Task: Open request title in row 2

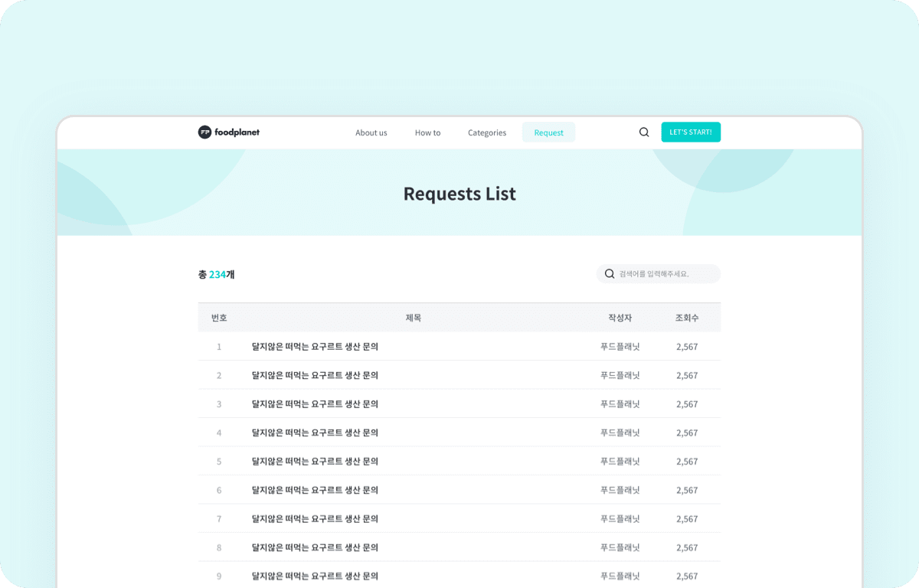Action: point(315,375)
